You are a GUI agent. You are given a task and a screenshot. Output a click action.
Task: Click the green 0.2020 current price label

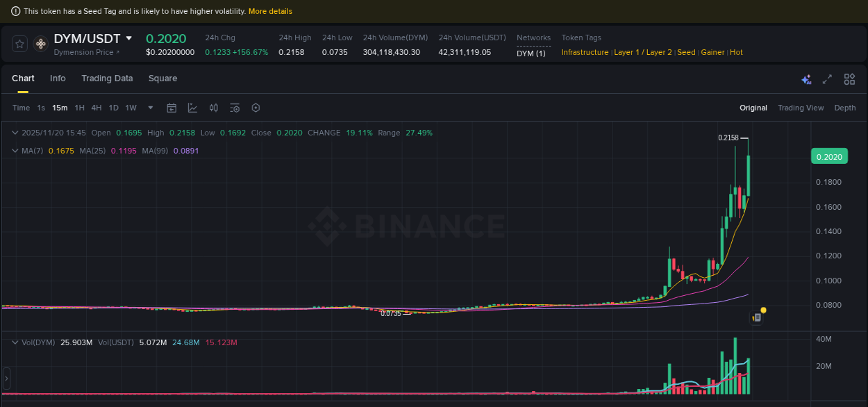(829, 156)
